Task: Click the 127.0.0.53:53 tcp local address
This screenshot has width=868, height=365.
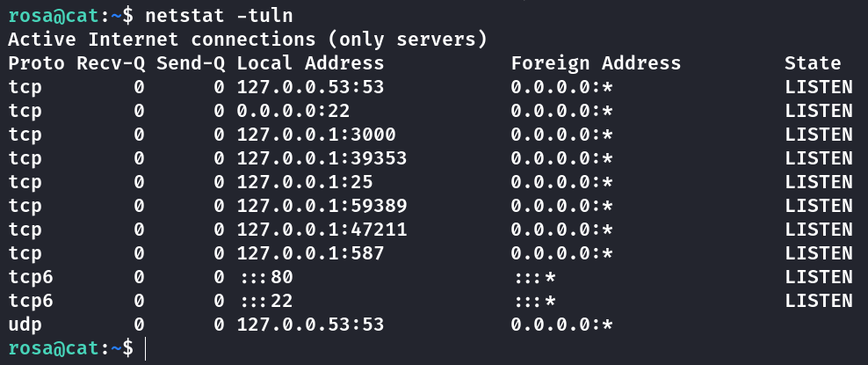Action: (310, 87)
